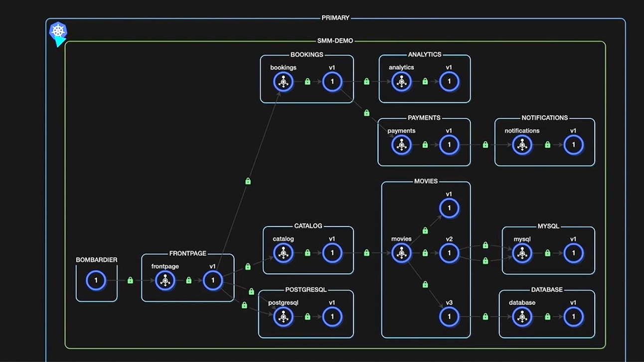Collapse the MOVIES group box
This screenshot has height=362, width=644.
425,181
